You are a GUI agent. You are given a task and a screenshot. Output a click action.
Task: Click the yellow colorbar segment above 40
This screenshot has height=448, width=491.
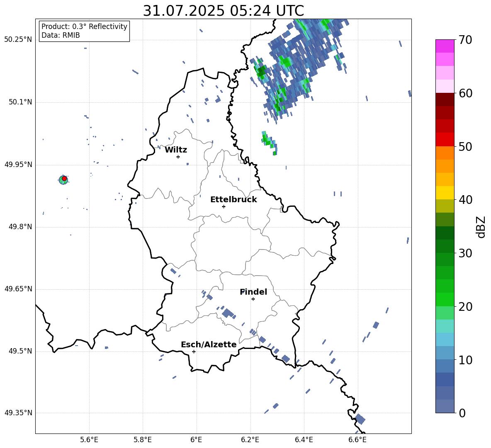[445, 193]
